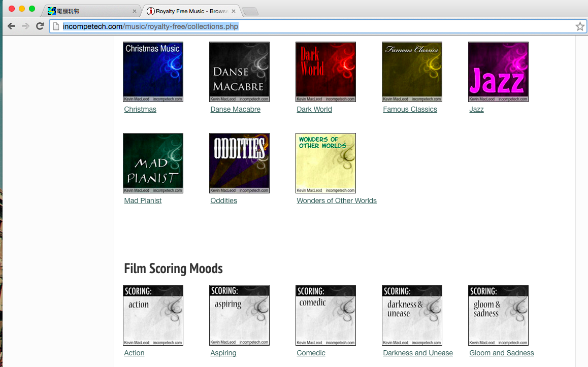The height and width of the screenshot is (367, 588).
Task: Open the Scoring: gloom & sadness cover
Action: click(x=498, y=316)
